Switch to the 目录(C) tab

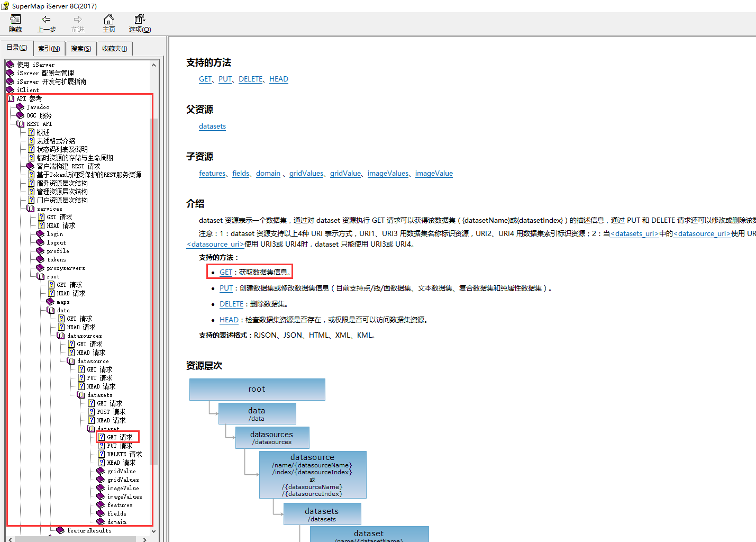tap(17, 48)
